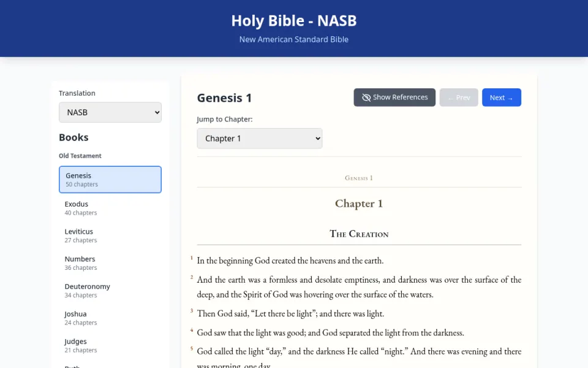Viewport: 588px width, 368px height.
Task: Click verse 1 'In the beginning God created'
Action: pyautogui.click(x=290, y=261)
